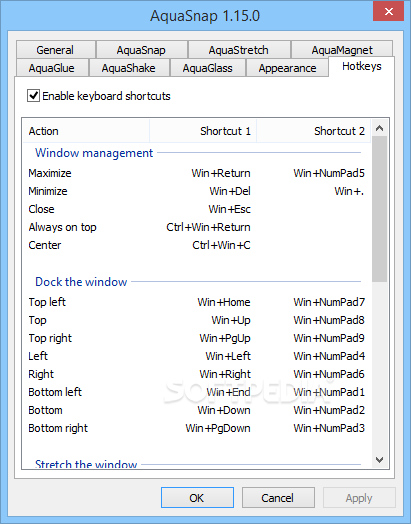Select the Center action row

pyautogui.click(x=197, y=245)
